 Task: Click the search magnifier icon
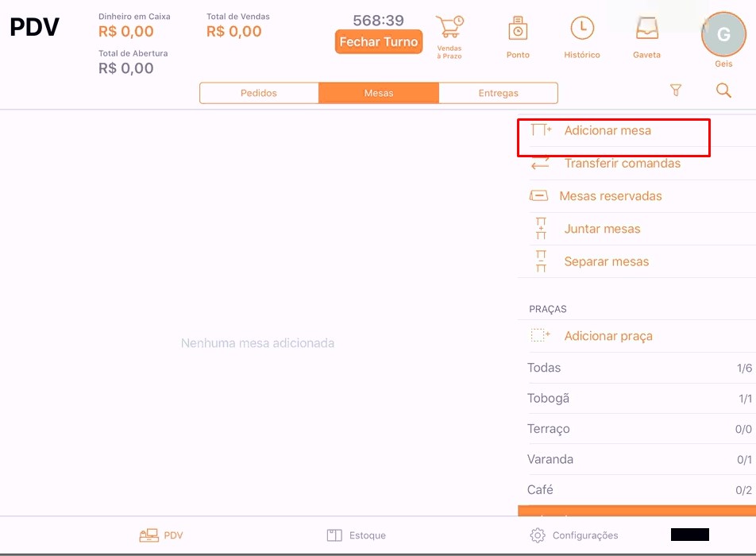[x=723, y=91]
